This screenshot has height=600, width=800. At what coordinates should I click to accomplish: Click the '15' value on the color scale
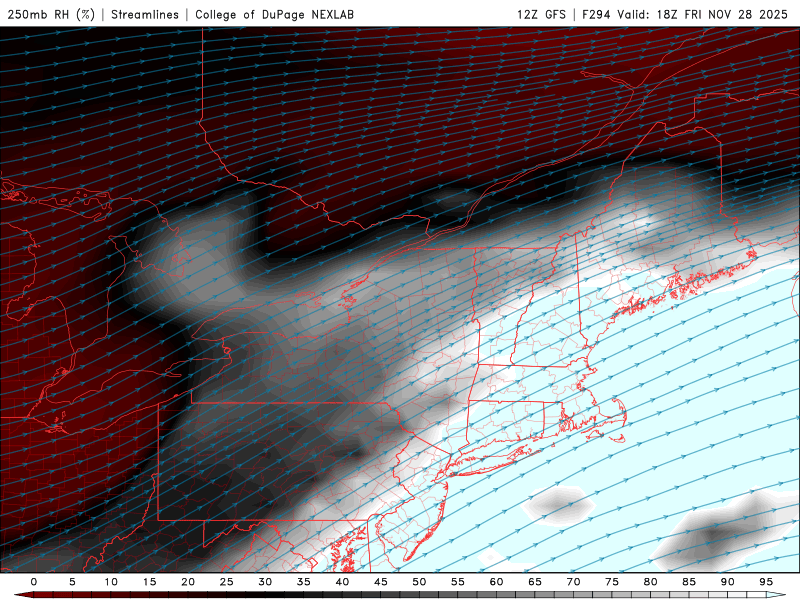pyautogui.click(x=149, y=582)
